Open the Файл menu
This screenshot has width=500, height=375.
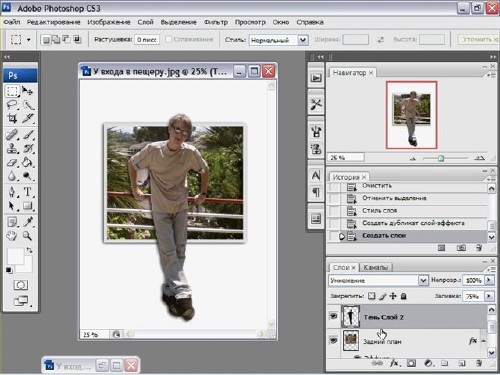(12, 22)
